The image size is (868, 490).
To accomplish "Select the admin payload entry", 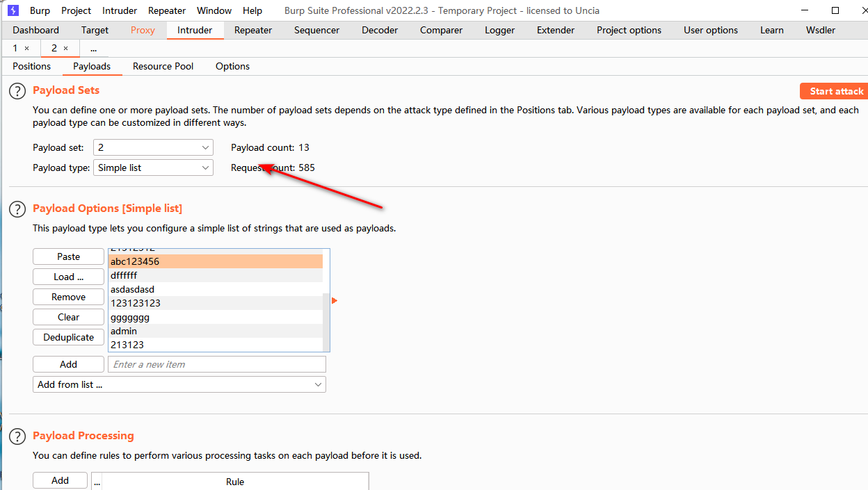I will click(216, 331).
